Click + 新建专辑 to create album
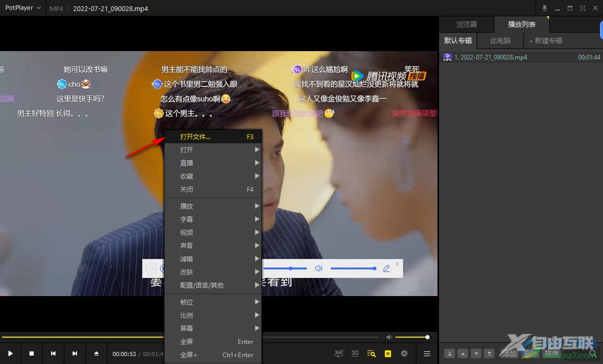 click(546, 41)
